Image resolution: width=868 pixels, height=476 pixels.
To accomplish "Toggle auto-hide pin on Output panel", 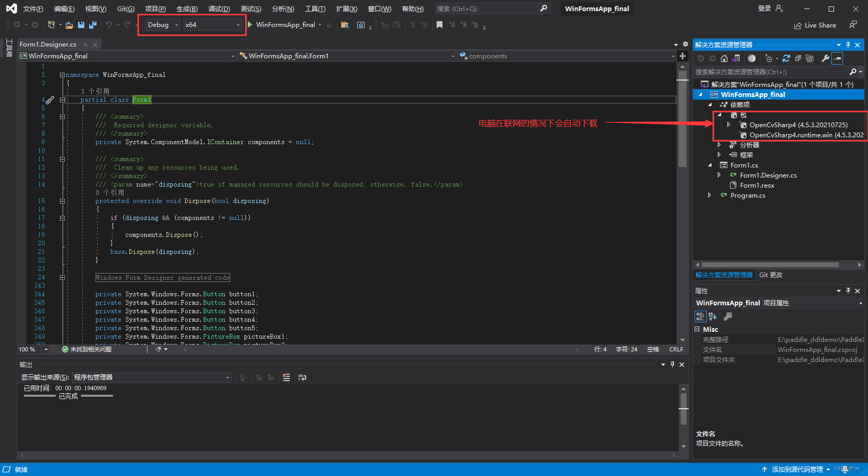I will (x=672, y=364).
